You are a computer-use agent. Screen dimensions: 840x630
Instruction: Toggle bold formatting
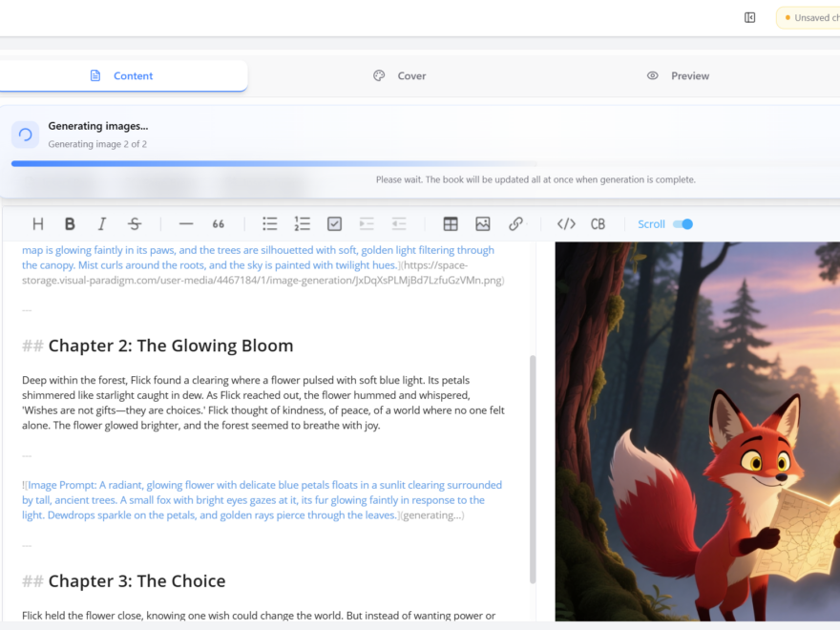point(70,224)
